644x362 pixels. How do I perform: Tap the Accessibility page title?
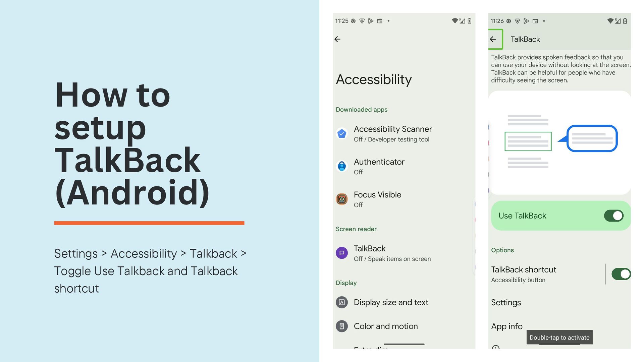click(374, 80)
